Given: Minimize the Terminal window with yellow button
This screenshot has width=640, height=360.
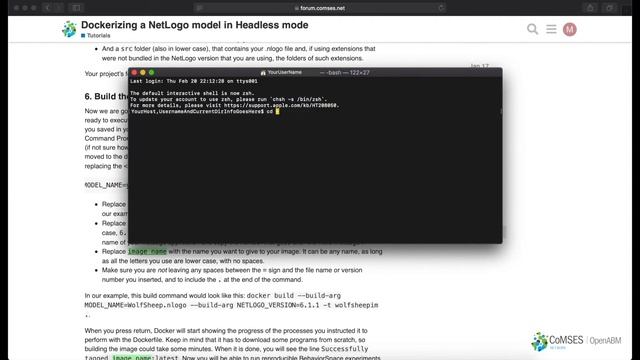Looking at the screenshot, I should 143,72.
